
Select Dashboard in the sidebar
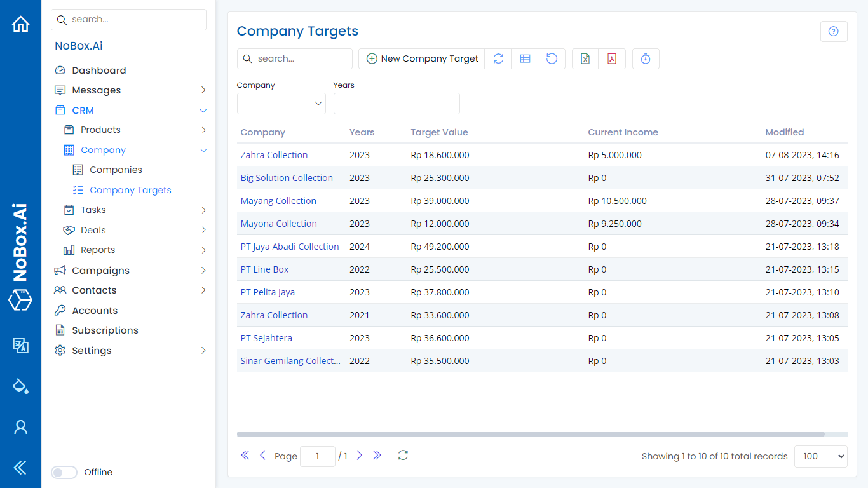click(97, 70)
